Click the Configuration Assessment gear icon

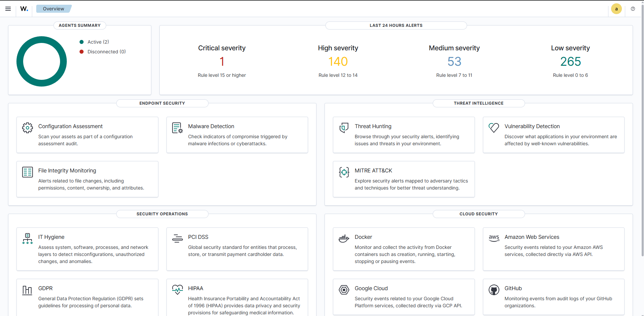[x=28, y=128]
